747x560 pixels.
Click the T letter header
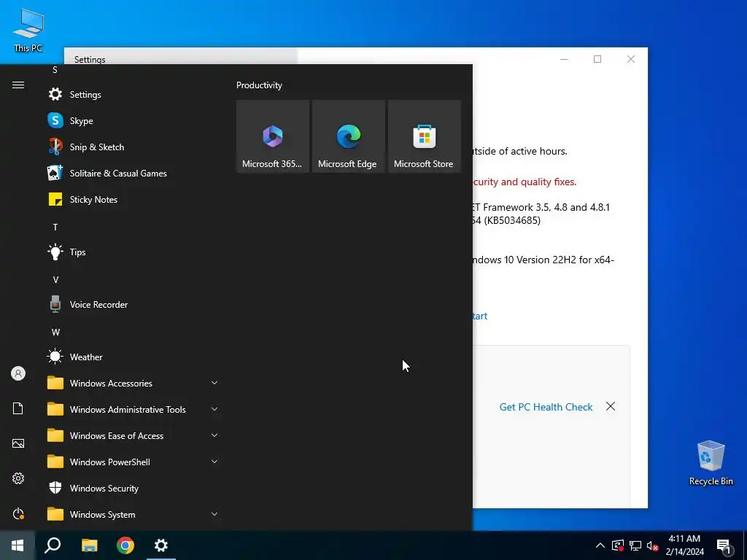55,227
